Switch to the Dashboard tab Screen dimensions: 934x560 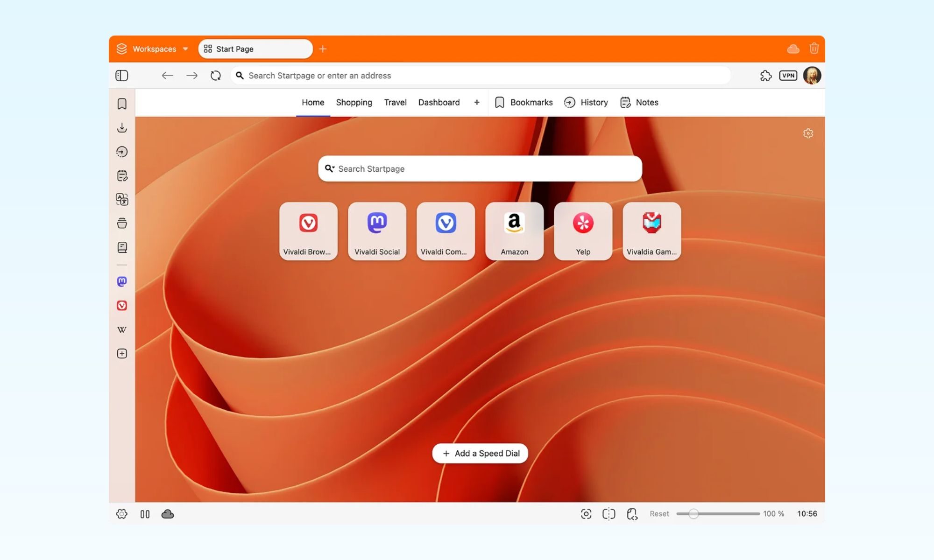[439, 102]
